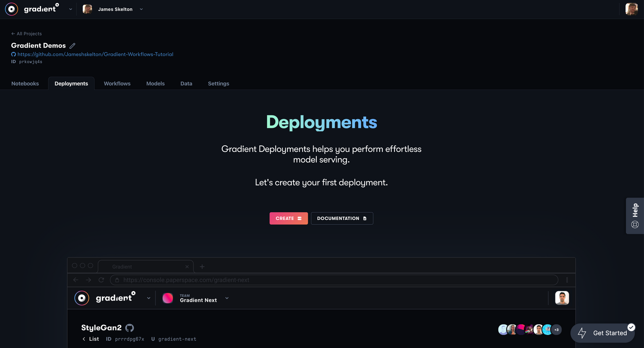
Task: Click the pink Gradient Next team icon
Action: (167, 298)
